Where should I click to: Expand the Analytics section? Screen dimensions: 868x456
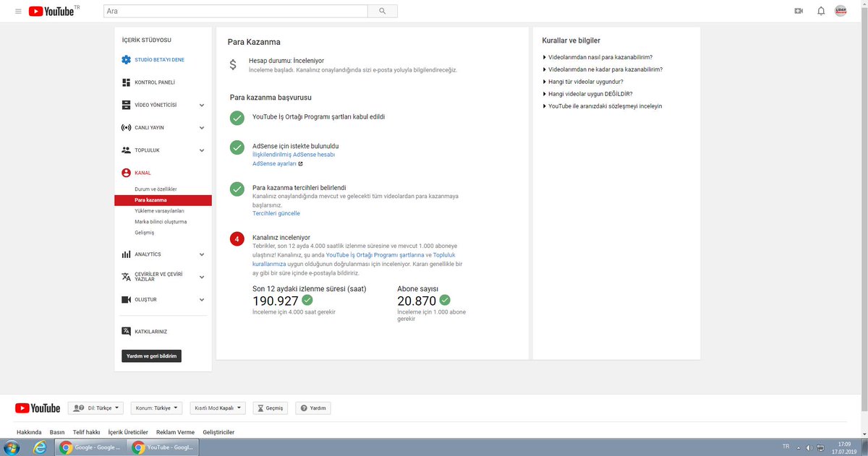tap(202, 254)
